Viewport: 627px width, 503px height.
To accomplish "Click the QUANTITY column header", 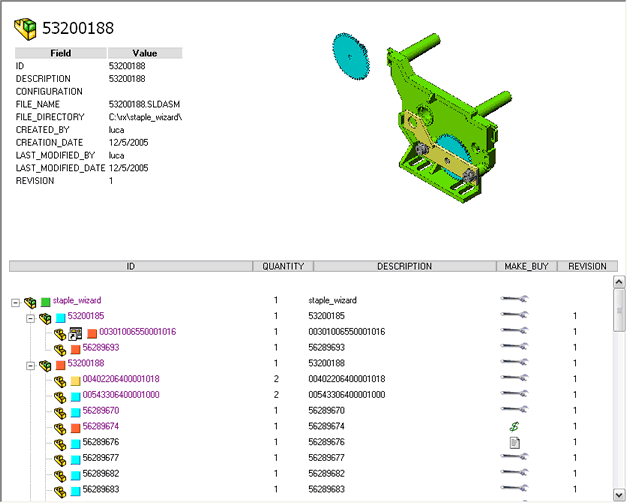I will [283, 266].
